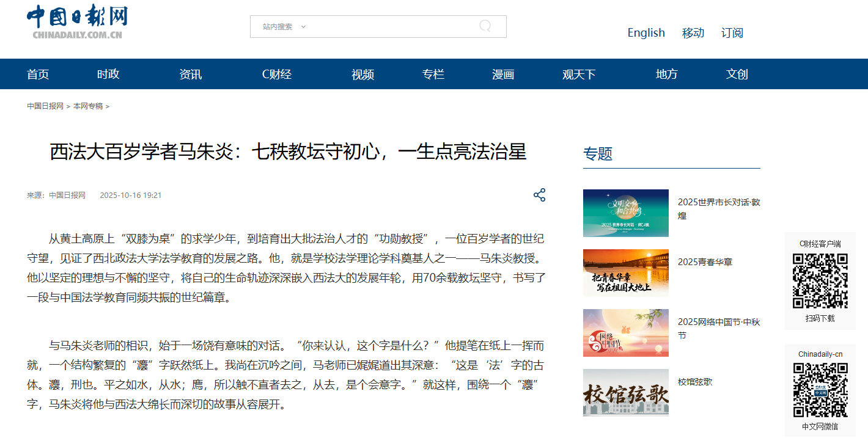Image resolution: width=868 pixels, height=438 pixels.
Task: Open the 时政 navigation tab
Action: click(108, 75)
